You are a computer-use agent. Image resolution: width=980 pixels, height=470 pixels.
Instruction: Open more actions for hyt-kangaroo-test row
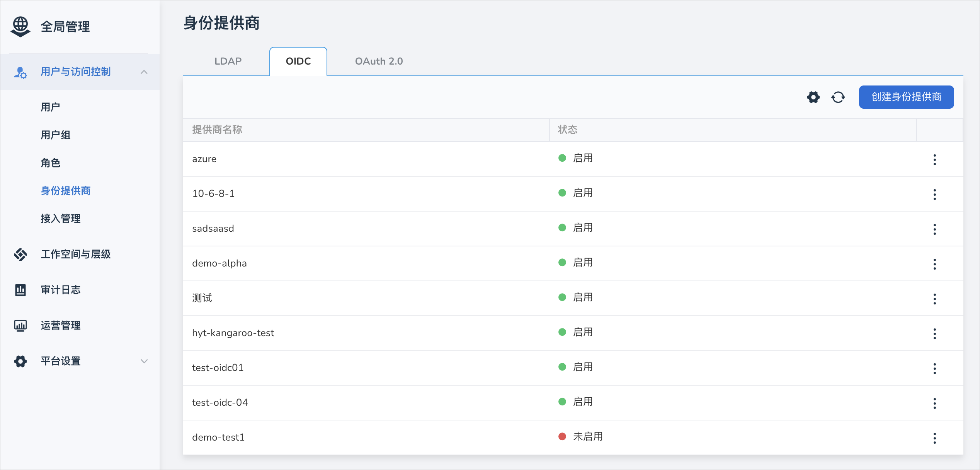pos(935,333)
